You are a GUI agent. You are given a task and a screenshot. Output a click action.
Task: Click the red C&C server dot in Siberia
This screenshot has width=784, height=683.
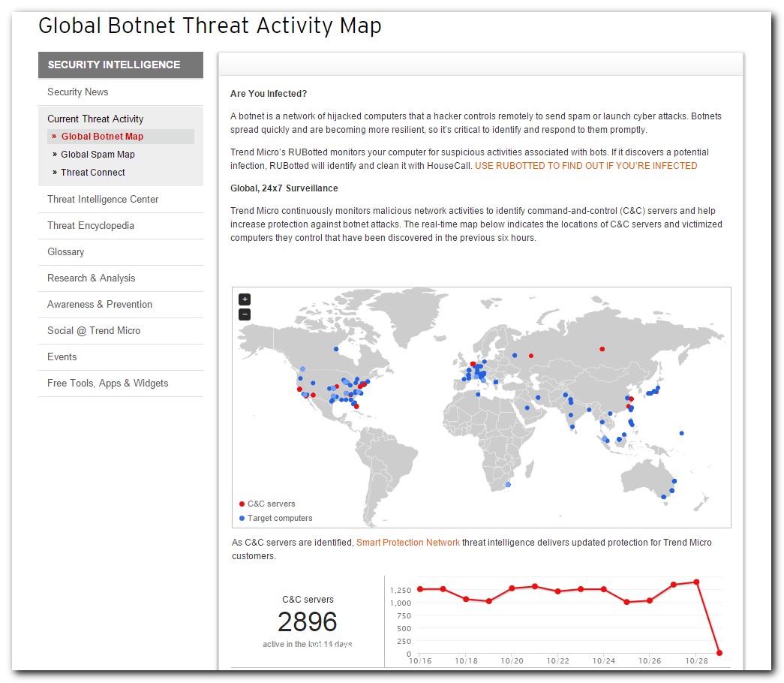[x=602, y=348]
